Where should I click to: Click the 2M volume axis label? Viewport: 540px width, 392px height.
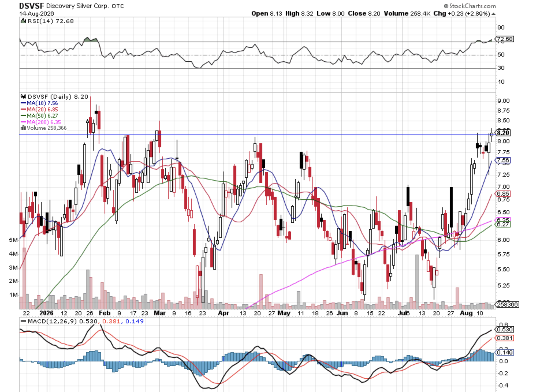13,281
